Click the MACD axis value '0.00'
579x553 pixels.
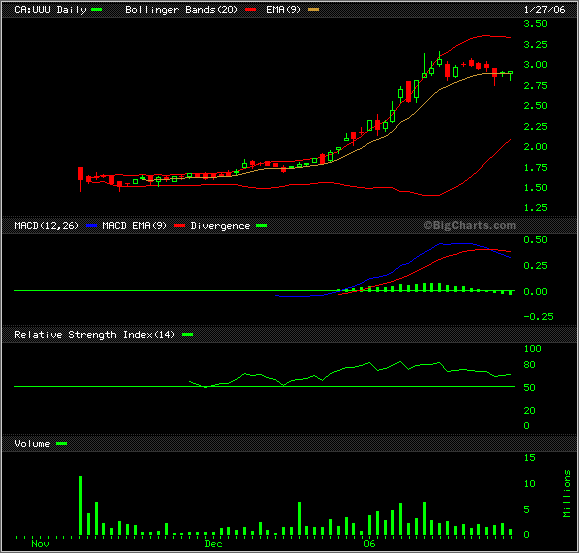[x=535, y=292]
